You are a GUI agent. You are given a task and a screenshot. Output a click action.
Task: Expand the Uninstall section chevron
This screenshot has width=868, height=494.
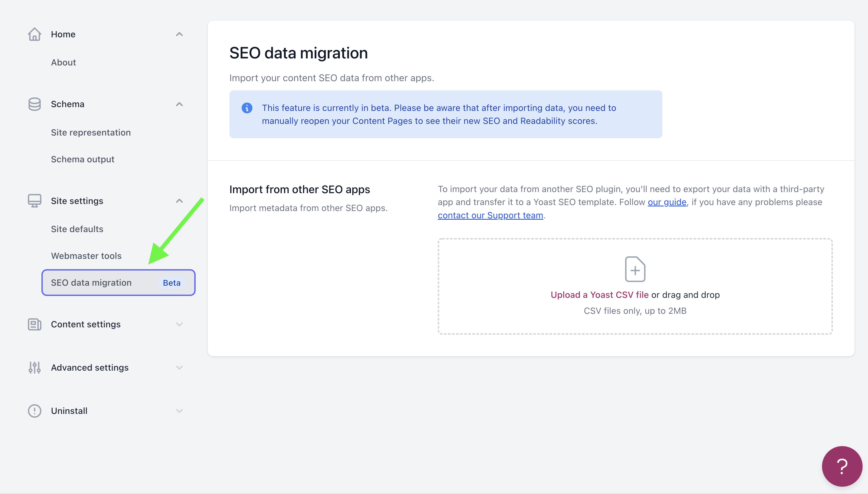(179, 411)
